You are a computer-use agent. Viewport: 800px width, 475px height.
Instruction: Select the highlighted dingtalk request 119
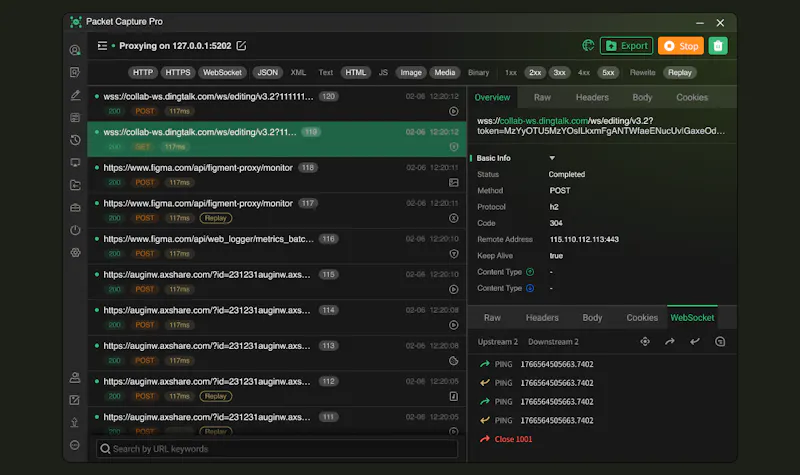[277, 139]
